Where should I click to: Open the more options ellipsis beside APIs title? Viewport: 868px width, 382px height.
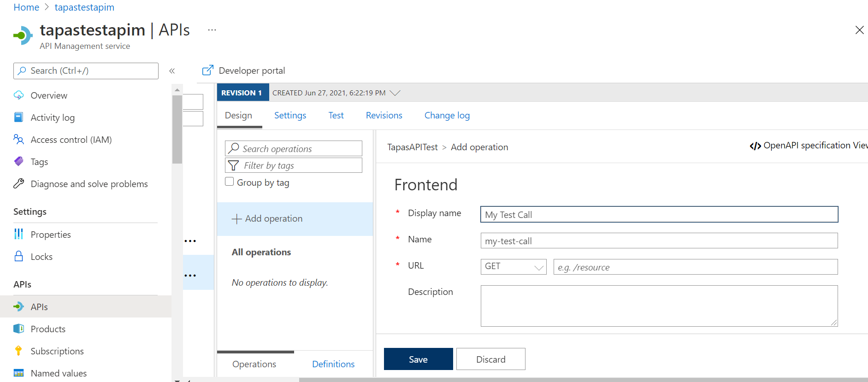click(x=212, y=30)
